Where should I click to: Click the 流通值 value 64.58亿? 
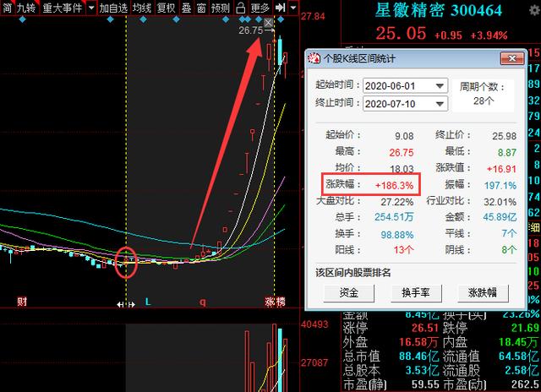pos(519,356)
